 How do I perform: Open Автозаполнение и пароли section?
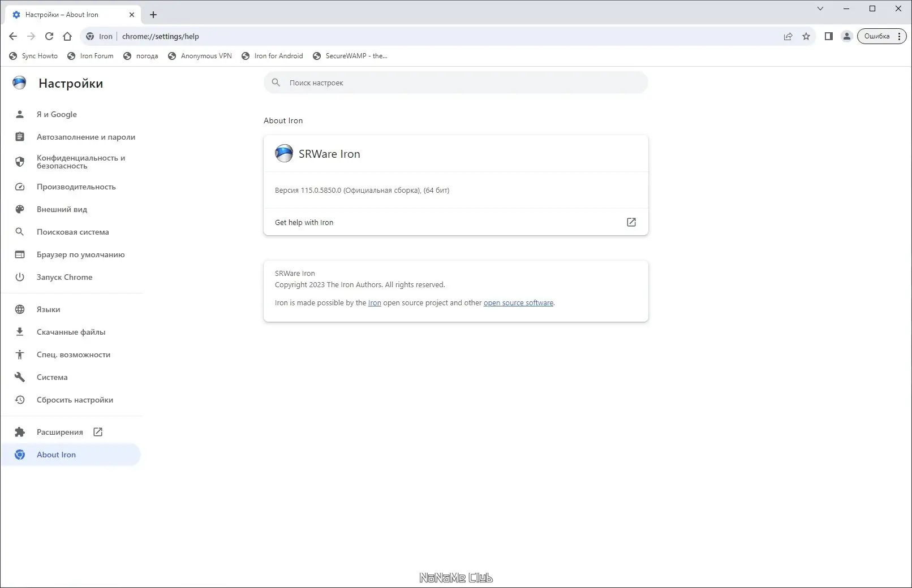[x=71, y=137]
